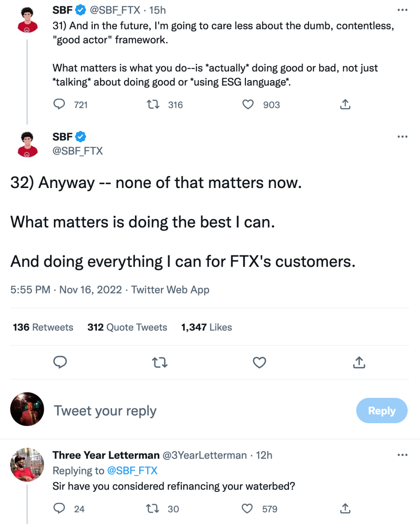Open Three Year Letterman's profile picture
The width and height of the screenshot is (420, 526).
27,464
